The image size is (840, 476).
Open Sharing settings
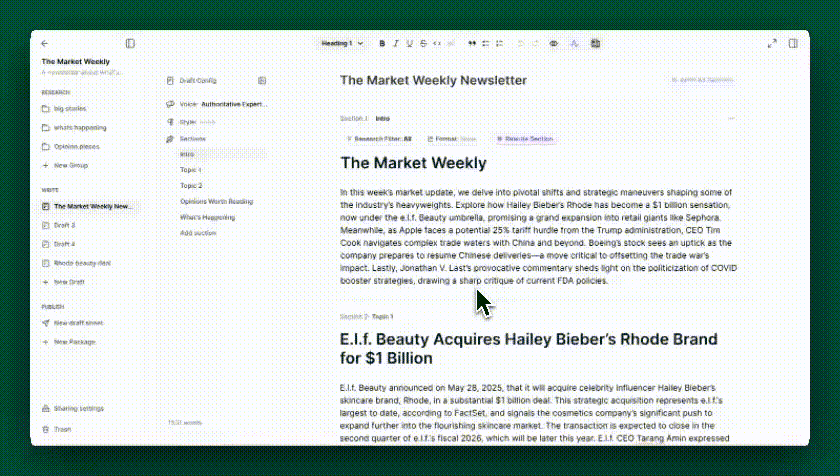(x=78, y=409)
